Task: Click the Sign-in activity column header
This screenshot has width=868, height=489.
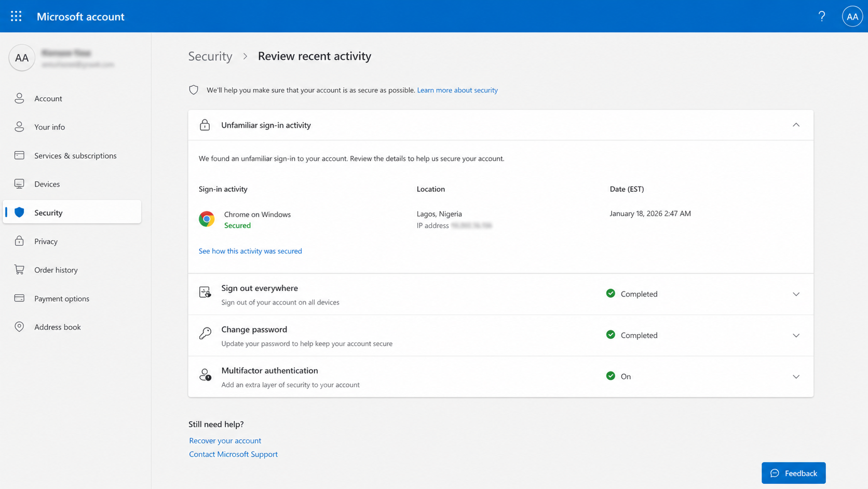Action: (x=223, y=189)
